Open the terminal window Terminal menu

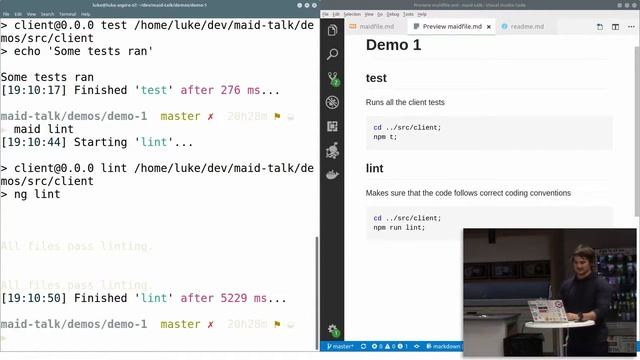[x=68, y=14]
